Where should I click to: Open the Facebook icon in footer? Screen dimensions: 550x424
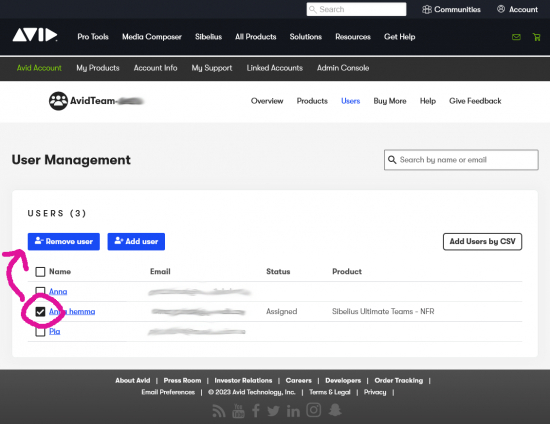point(256,411)
